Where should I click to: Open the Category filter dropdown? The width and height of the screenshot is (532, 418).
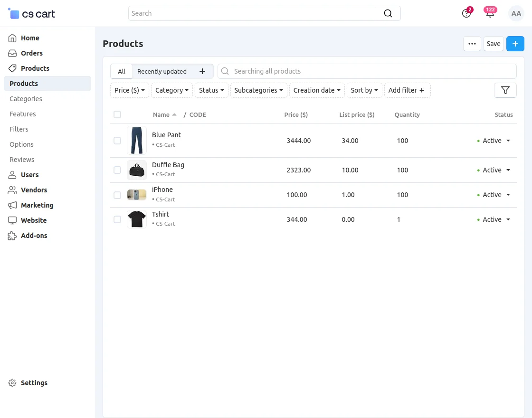(171, 90)
